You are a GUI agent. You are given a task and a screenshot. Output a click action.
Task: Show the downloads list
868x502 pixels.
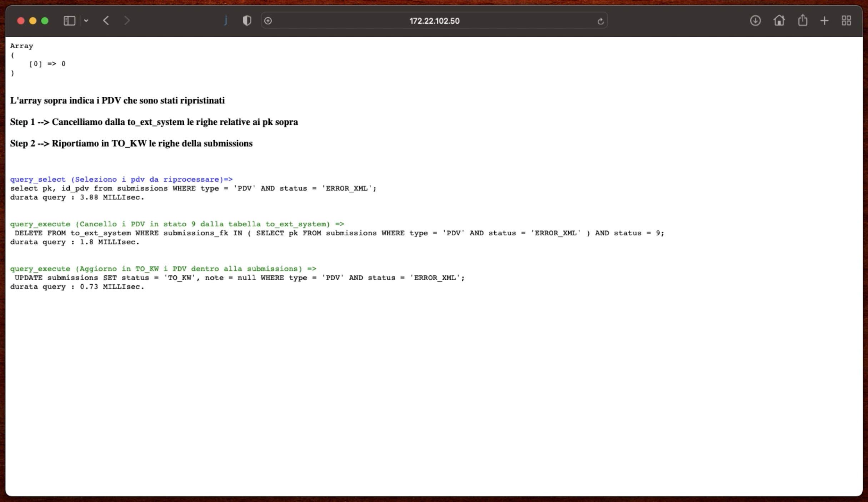click(x=755, y=21)
